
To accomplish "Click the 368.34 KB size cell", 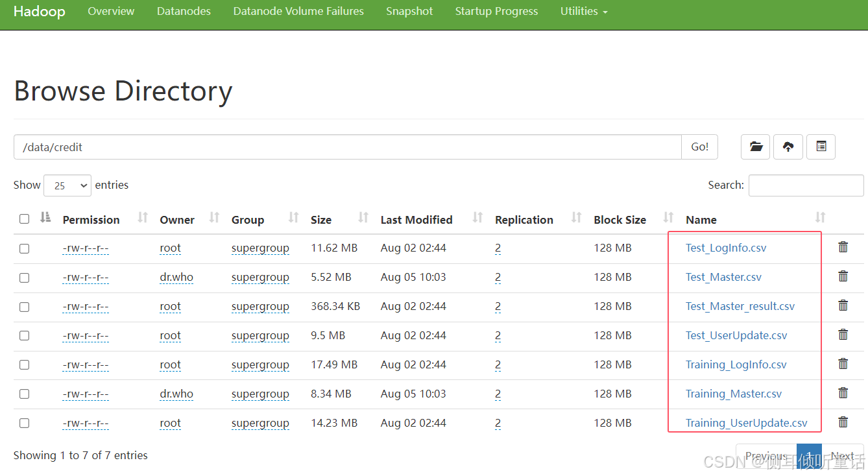I will tap(335, 306).
